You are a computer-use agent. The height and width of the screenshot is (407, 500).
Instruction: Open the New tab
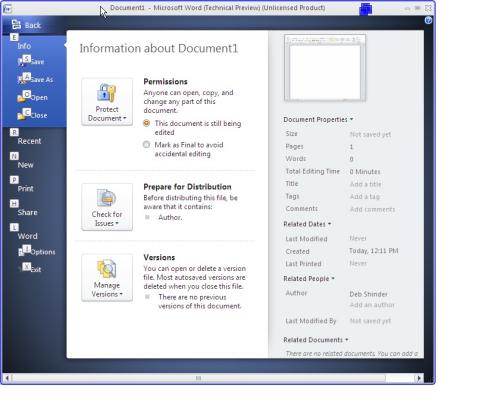(x=26, y=165)
